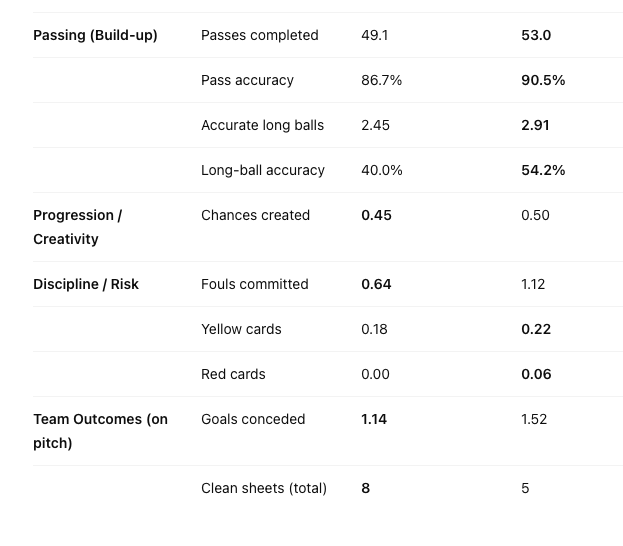
Task: Select the Long-ball accuracy label
Action: coord(262,170)
